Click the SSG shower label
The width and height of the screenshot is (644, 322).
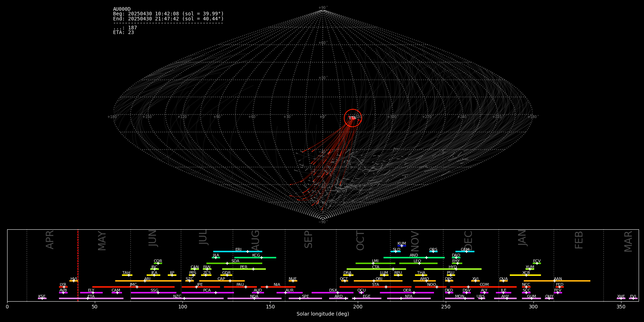tap(155, 291)
